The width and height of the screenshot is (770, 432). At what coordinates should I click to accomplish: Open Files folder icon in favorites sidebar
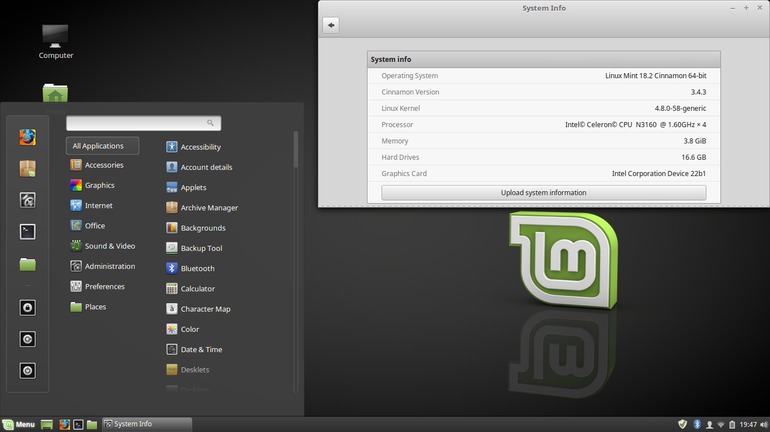[x=28, y=264]
